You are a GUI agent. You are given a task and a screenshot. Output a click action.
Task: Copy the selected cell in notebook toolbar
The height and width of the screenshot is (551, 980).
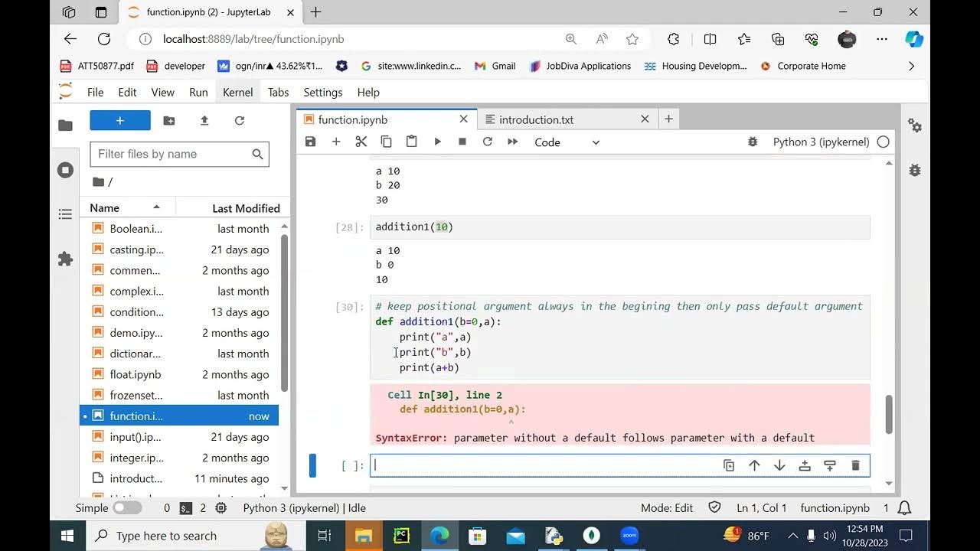point(387,142)
